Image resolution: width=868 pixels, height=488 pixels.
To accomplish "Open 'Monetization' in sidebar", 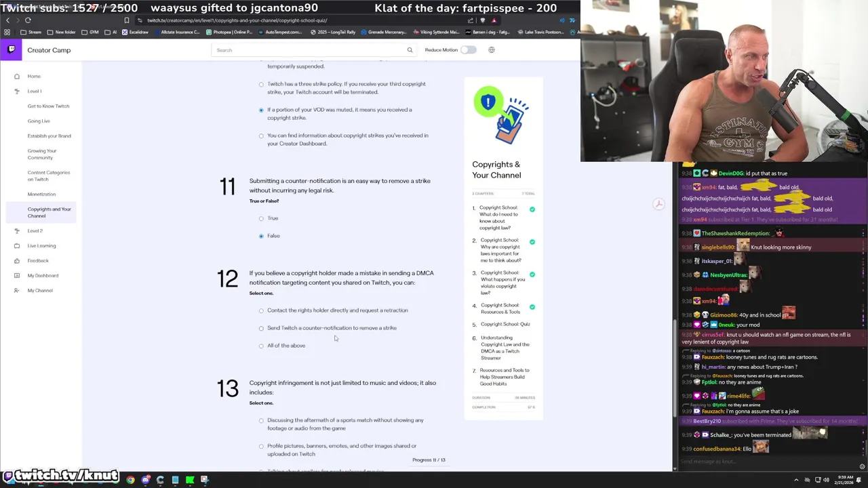I will 41,194.
